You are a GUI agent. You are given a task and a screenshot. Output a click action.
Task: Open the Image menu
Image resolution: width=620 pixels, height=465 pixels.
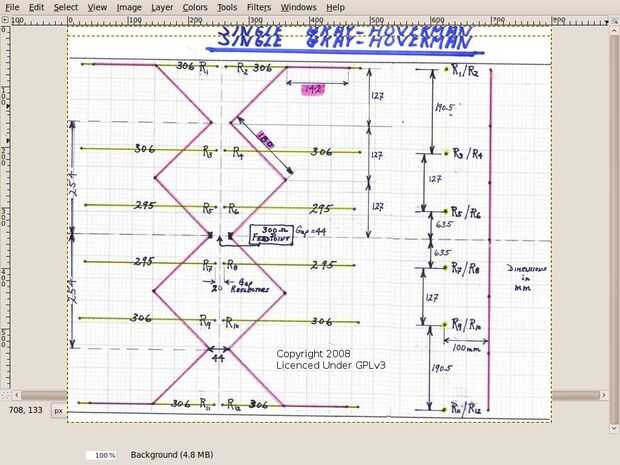(x=129, y=8)
